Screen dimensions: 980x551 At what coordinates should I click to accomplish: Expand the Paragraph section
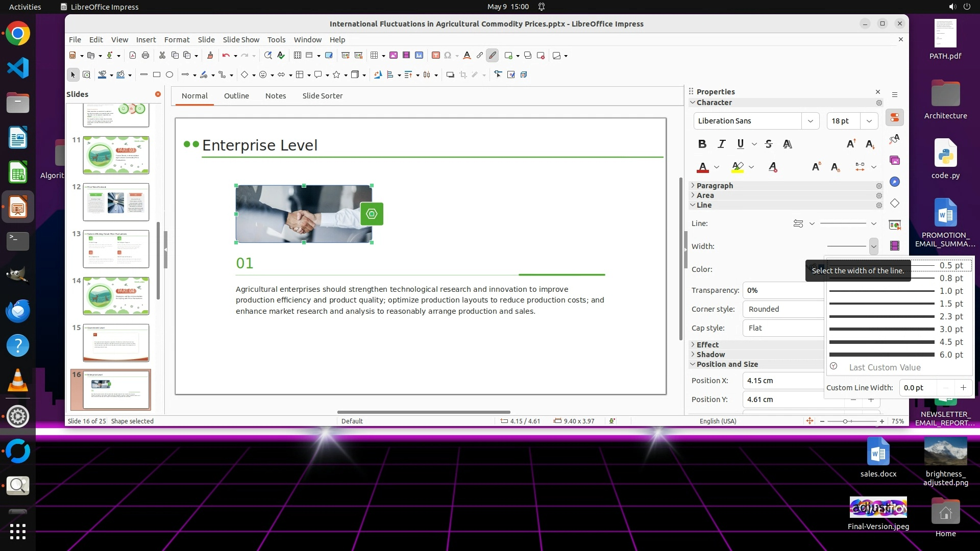[715, 186]
